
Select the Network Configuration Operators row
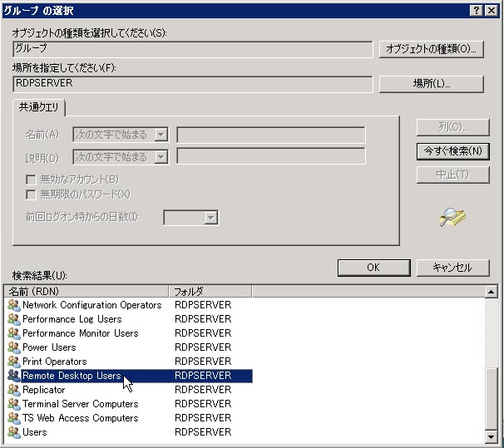[129, 305]
